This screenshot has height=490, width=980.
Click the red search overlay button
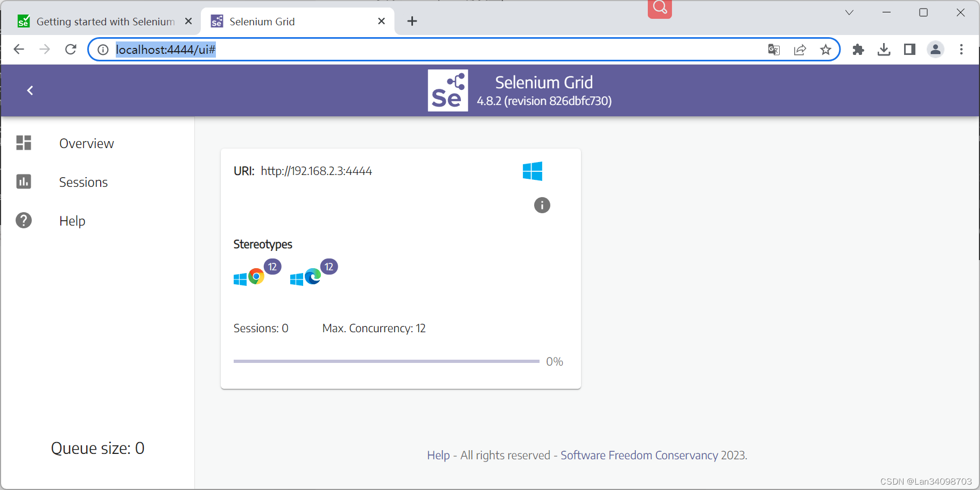click(660, 8)
